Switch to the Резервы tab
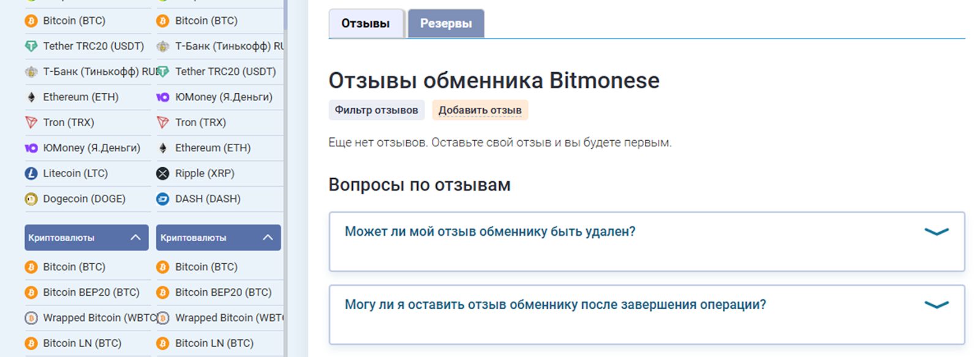Image resolution: width=980 pixels, height=357 pixels. click(446, 24)
